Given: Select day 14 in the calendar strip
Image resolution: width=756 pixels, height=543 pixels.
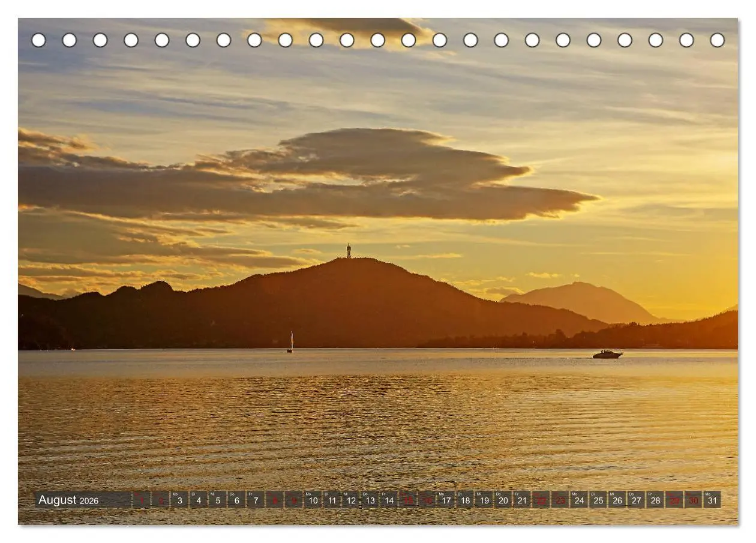Looking at the screenshot, I should (389, 500).
